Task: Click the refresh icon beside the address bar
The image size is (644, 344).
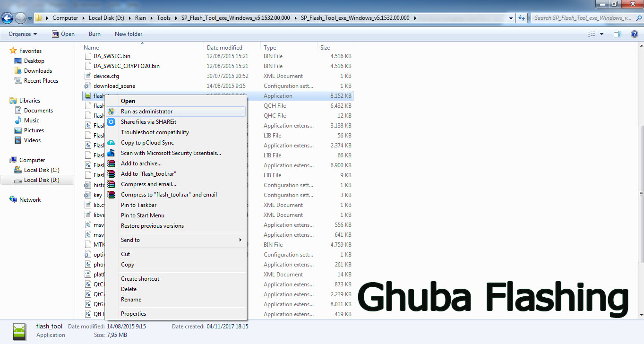Action: point(522,17)
